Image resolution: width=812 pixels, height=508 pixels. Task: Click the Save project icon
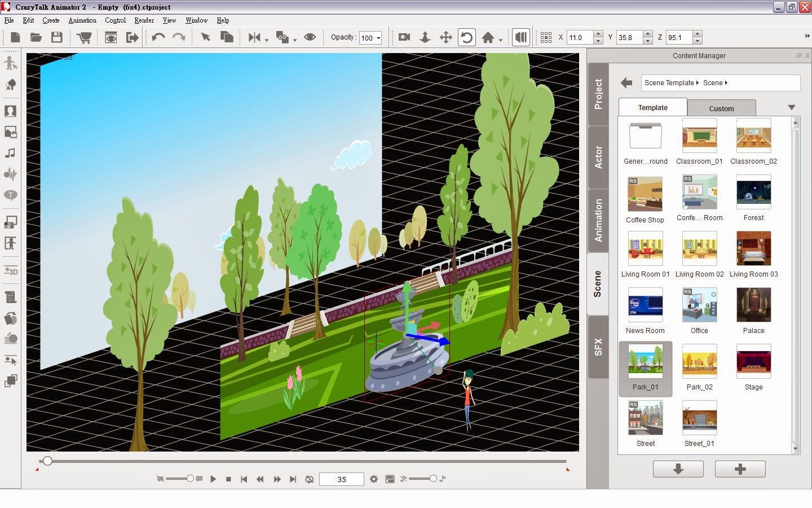coord(56,37)
